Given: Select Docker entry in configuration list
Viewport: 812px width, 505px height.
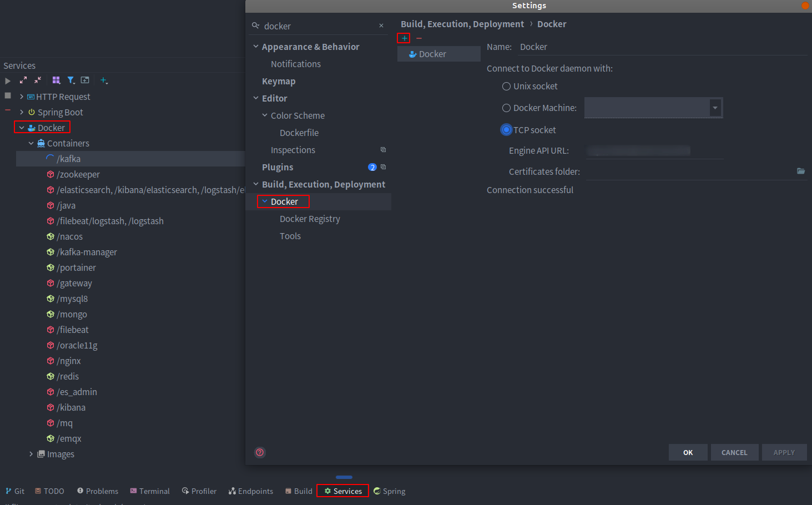Looking at the screenshot, I should (x=439, y=54).
